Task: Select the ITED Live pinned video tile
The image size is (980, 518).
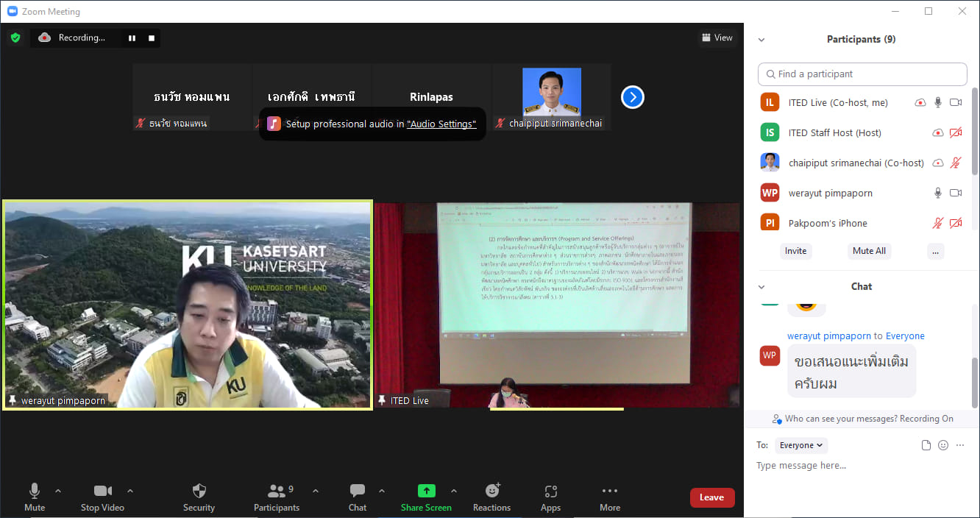Action: (x=558, y=305)
